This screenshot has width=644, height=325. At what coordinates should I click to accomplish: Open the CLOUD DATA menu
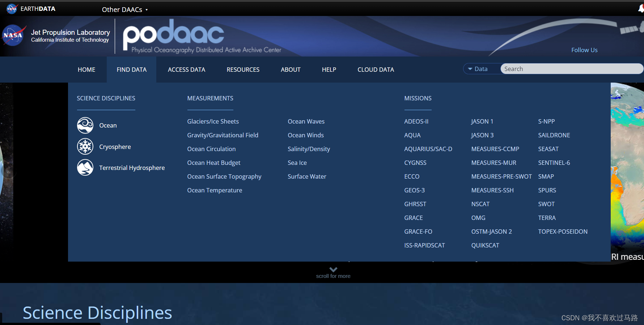click(376, 70)
